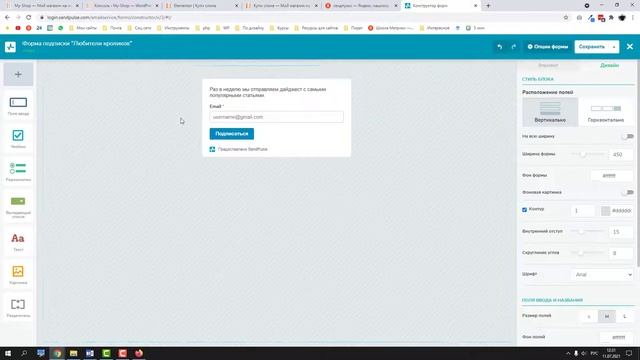Click the SendPulse logo in the header
Screen dimensions: 640x360
pyautogui.click(x=11, y=47)
